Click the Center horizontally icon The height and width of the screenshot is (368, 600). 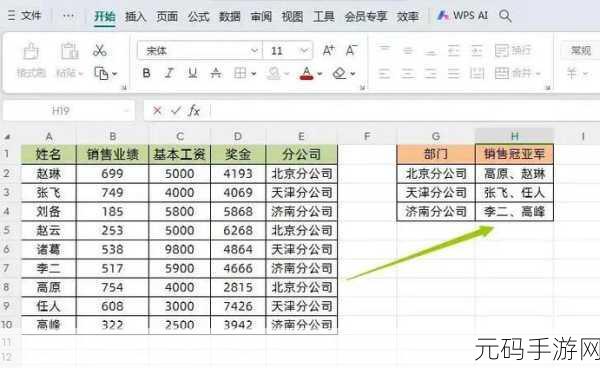point(408,73)
